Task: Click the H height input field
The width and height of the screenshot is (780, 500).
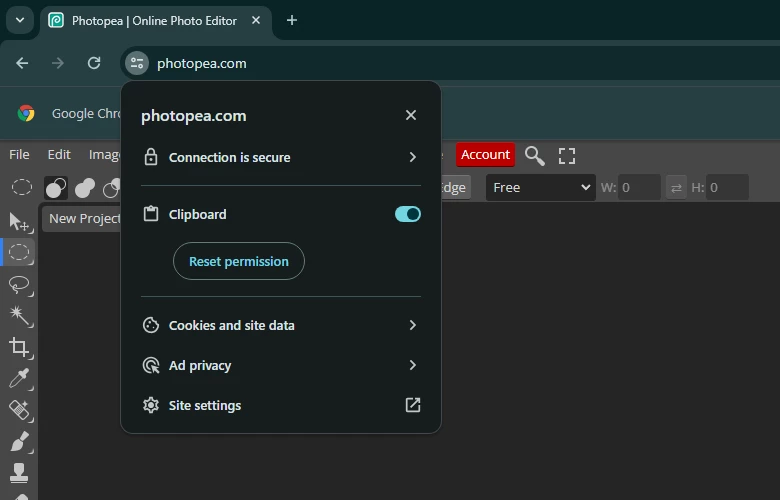Action: pyautogui.click(x=727, y=188)
